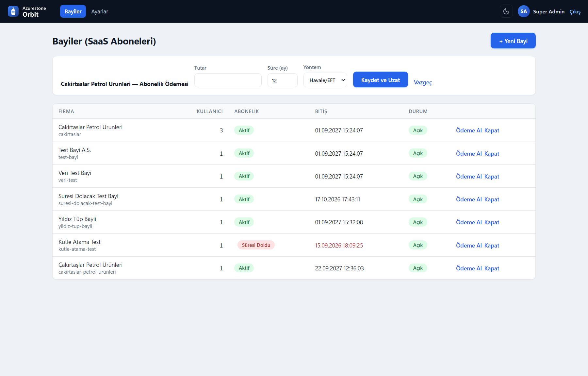
Task: Open the Ayarlar menu item
Action: pos(100,11)
